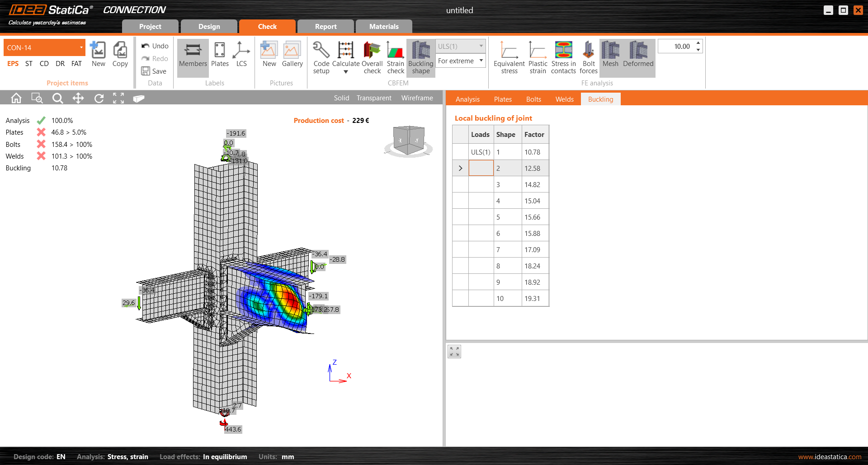Switch to the Report tab
868x465 pixels.
tap(325, 27)
